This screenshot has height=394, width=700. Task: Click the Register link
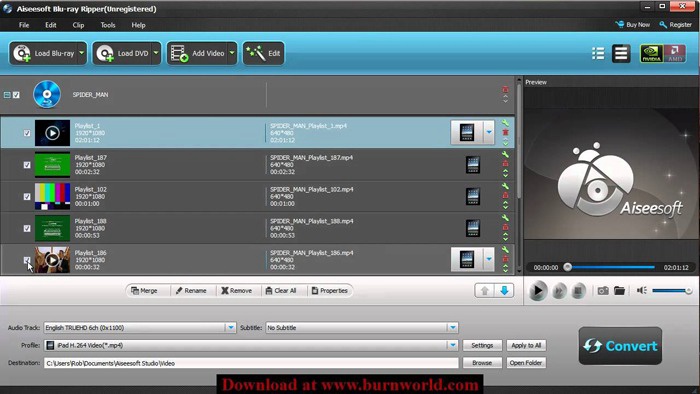pos(675,25)
